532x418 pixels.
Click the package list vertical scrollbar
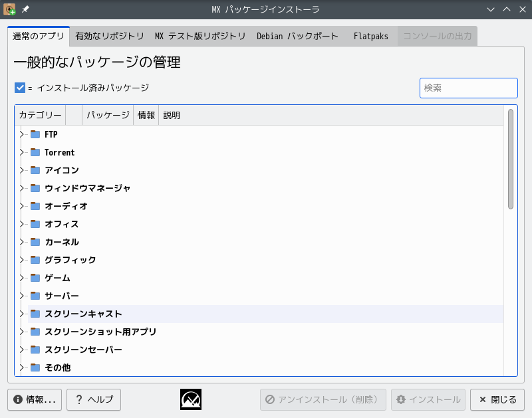point(511,159)
